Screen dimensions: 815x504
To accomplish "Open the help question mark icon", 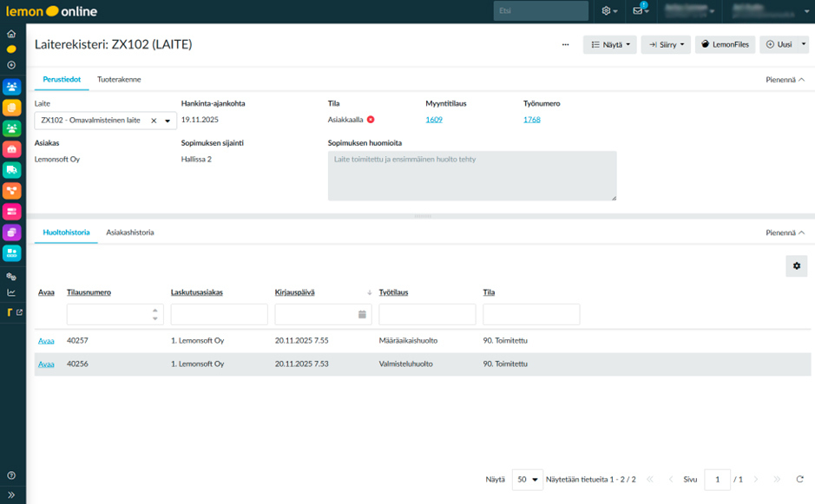I will coord(11,475).
